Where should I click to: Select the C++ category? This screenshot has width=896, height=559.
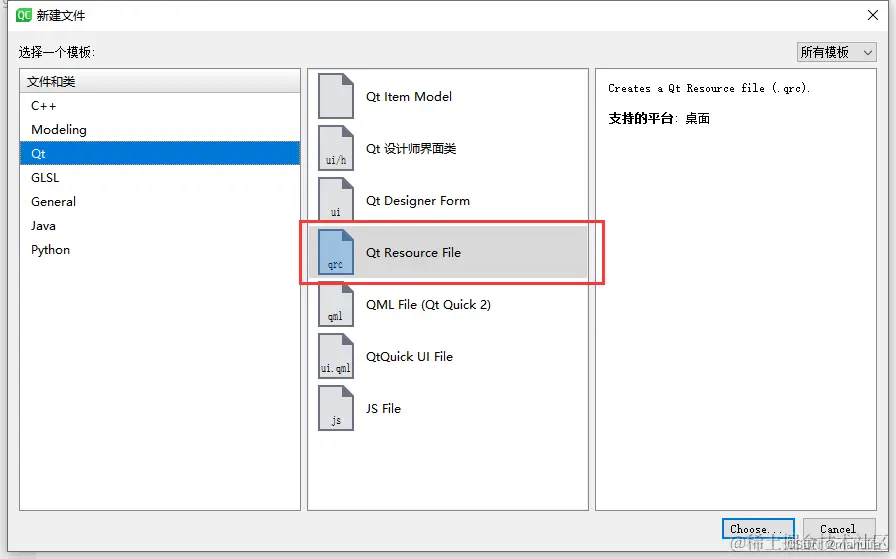click(x=160, y=106)
